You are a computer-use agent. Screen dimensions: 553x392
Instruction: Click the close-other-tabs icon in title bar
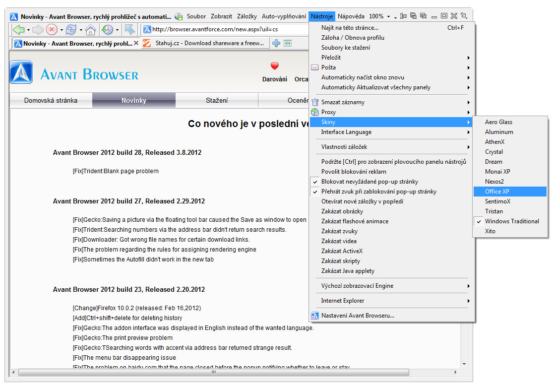pos(424,16)
